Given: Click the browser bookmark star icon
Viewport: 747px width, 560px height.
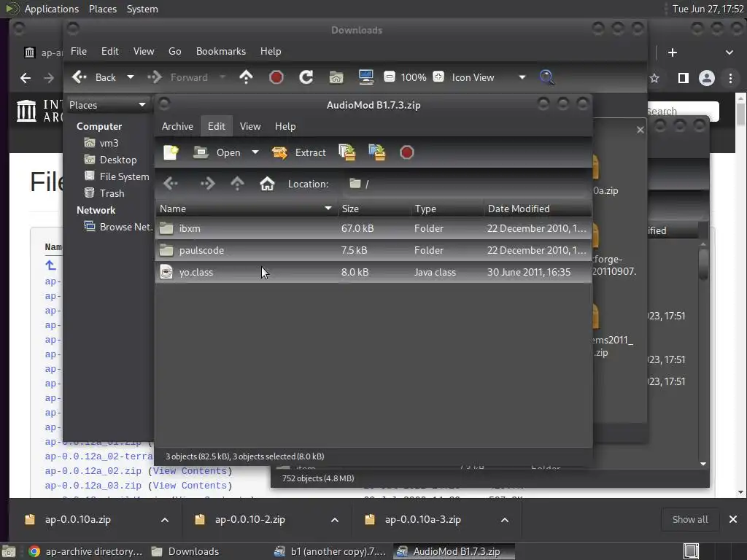Looking at the screenshot, I should pos(654,78).
